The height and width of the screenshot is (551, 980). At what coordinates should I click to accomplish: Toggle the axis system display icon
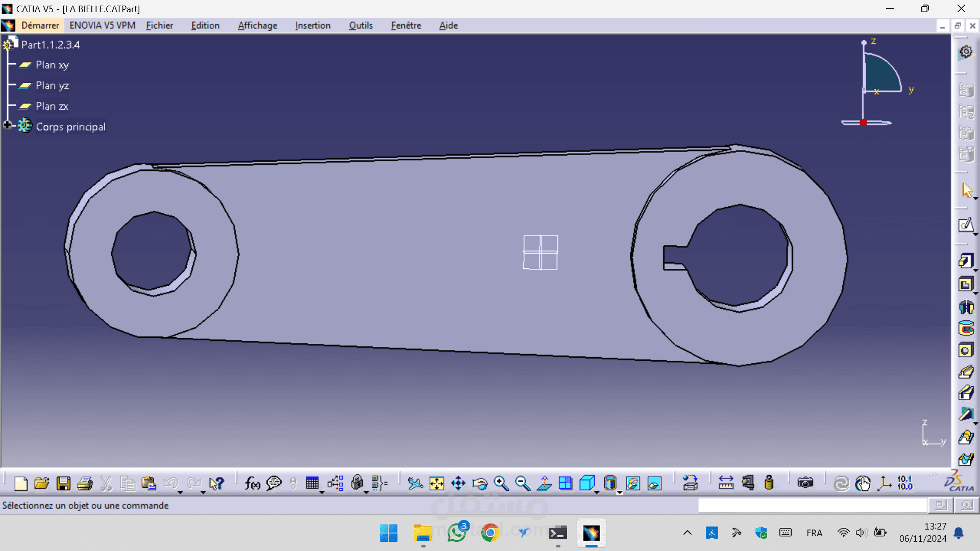click(884, 483)
